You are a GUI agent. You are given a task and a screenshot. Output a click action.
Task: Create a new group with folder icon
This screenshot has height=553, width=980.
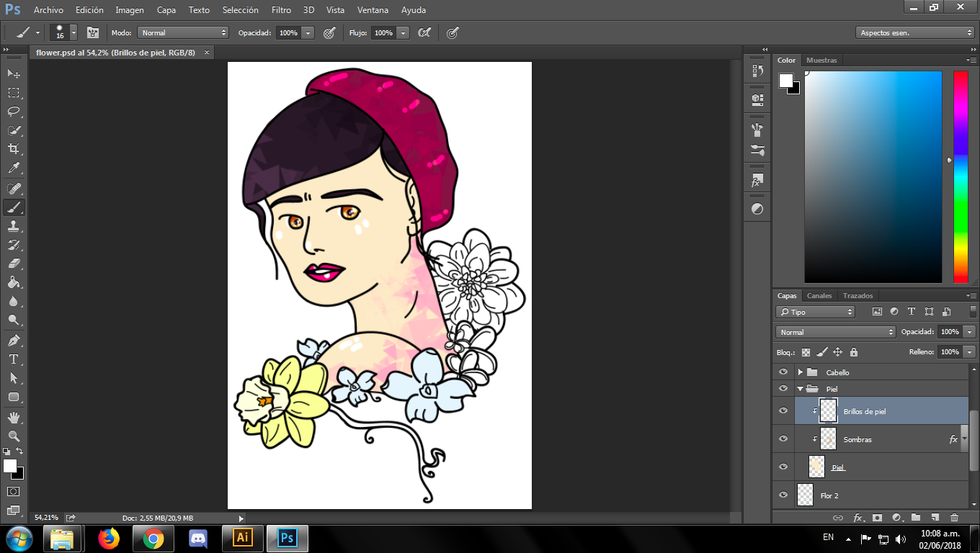tap(915, 517)
